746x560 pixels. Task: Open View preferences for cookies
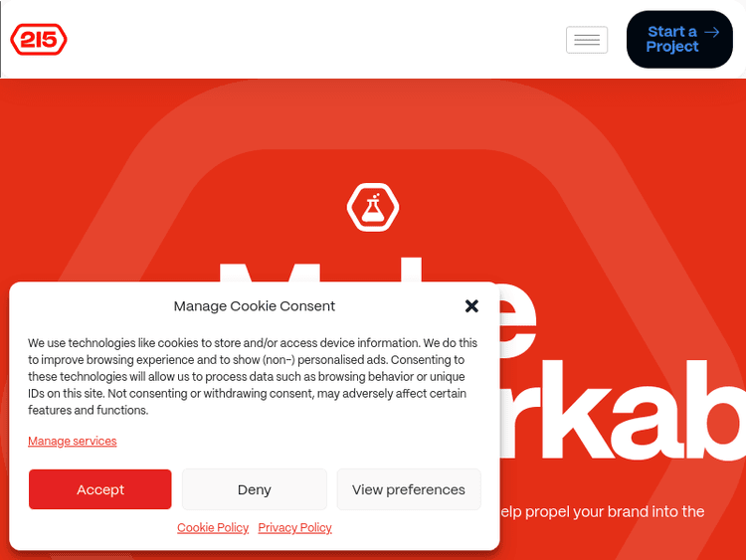(409, 489)
